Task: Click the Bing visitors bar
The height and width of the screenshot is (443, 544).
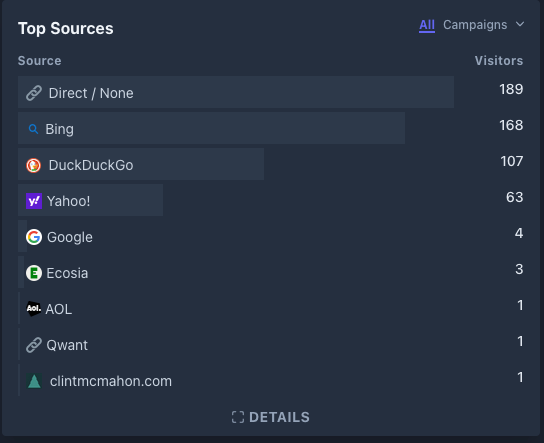Action: click(211, 128)
